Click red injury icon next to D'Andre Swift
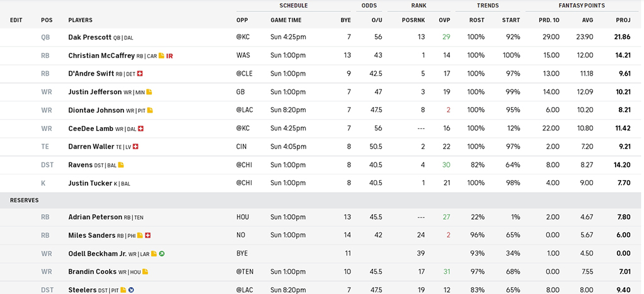 click(140, 74)
